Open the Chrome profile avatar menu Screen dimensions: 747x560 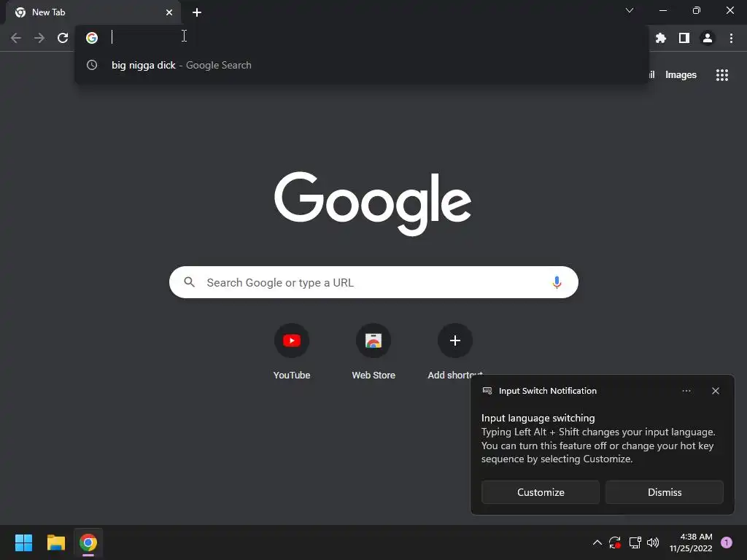pos(708,38)
